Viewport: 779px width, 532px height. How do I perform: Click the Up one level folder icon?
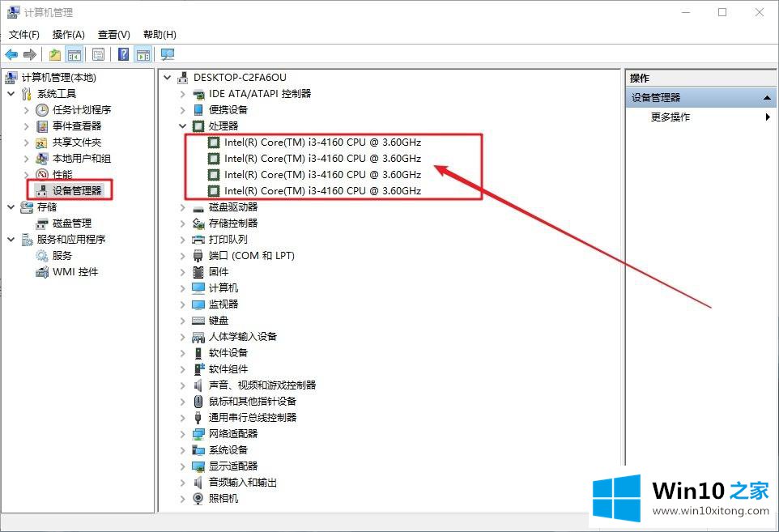(54, 54)
